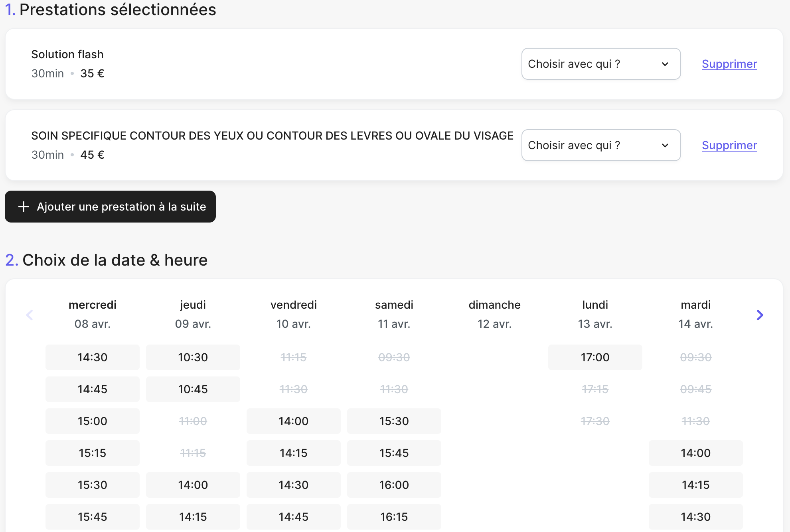Pick the 10:30 slot on jeudi 09 avr.
This screenshot has width=790, height=532.
click(x=193, y=357)
